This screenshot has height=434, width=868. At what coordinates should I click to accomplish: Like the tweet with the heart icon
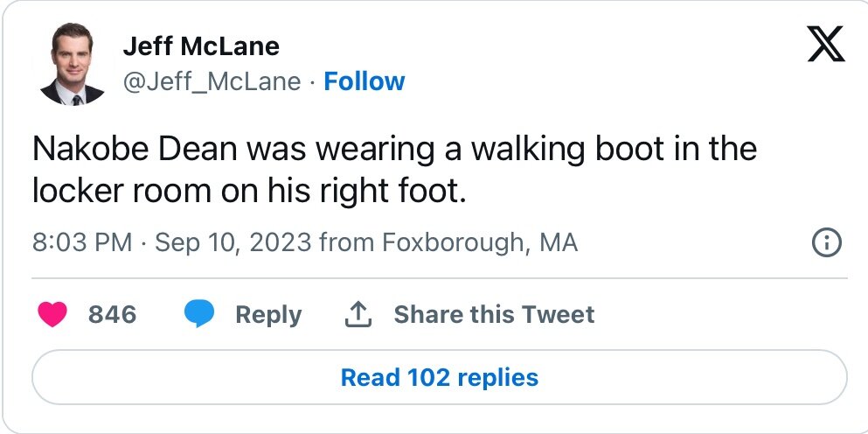click(x=52, y=314)
